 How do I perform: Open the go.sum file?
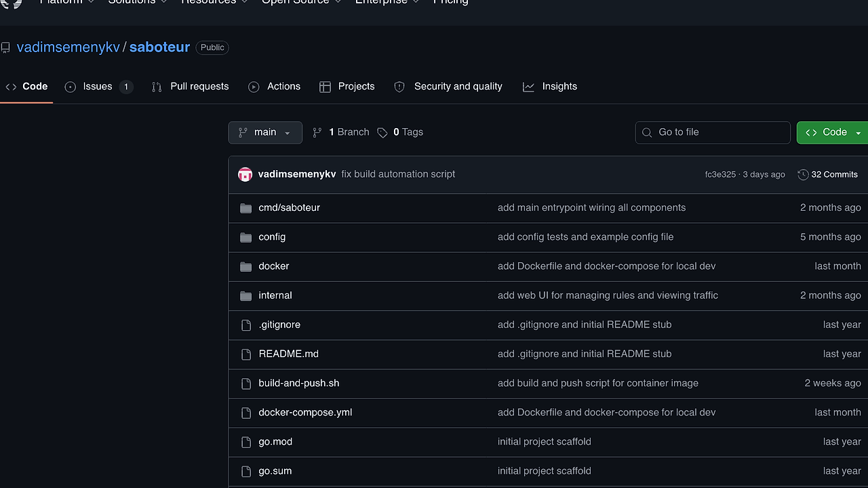pos(275,470)
